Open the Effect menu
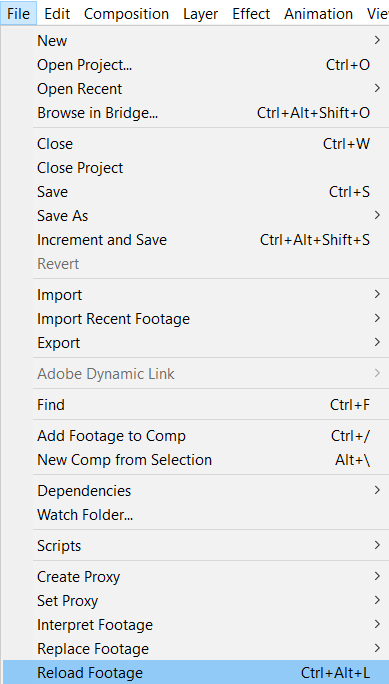The height and width of the screenshot is (684, 389). [x=251, y=14]
